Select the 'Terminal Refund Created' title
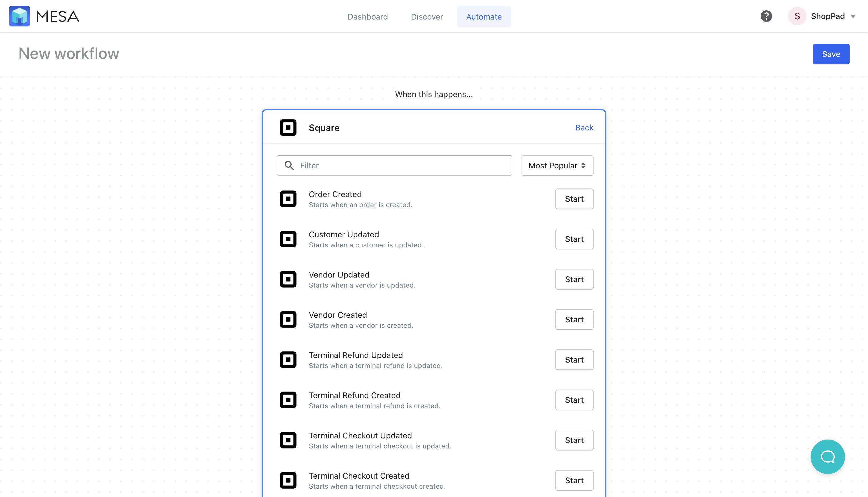Screen dimensions: 868x497 point(354,396)
